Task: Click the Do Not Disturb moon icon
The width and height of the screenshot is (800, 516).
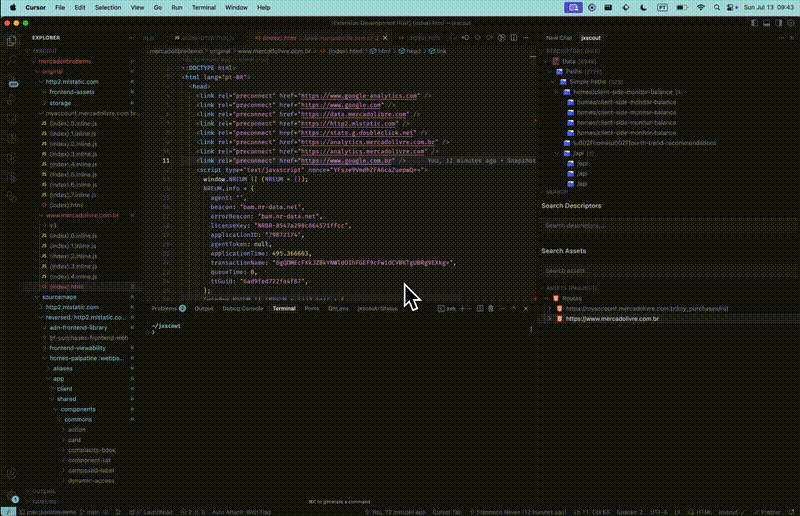Action: tap(643, 8)
